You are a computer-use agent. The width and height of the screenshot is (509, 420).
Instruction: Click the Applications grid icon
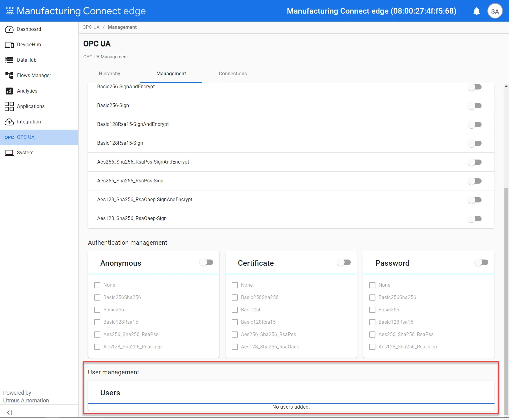coord(9,106)
